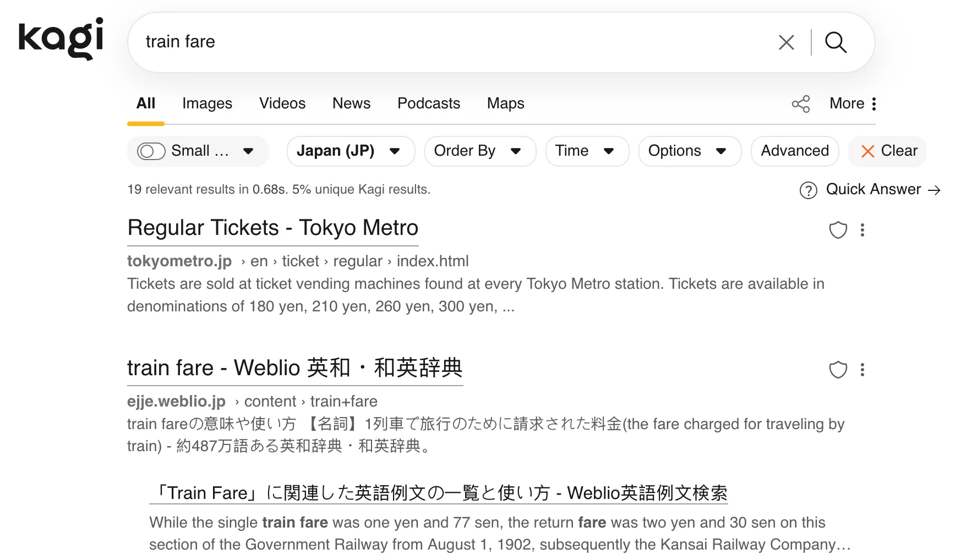Switch to the Images tab
This screenshot has height=560, width=961.
(x=207, y=103)
